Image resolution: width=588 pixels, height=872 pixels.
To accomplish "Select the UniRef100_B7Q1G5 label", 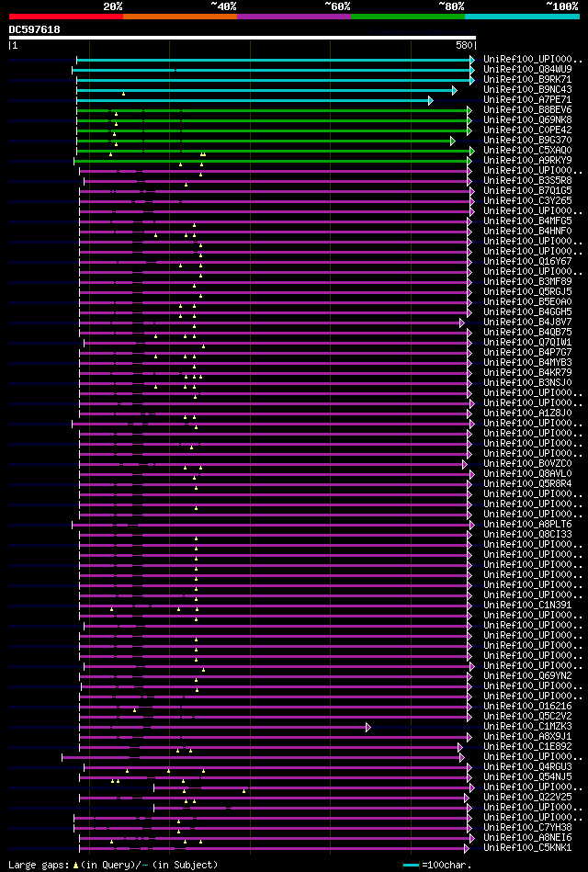I will [x=527, y=191].
